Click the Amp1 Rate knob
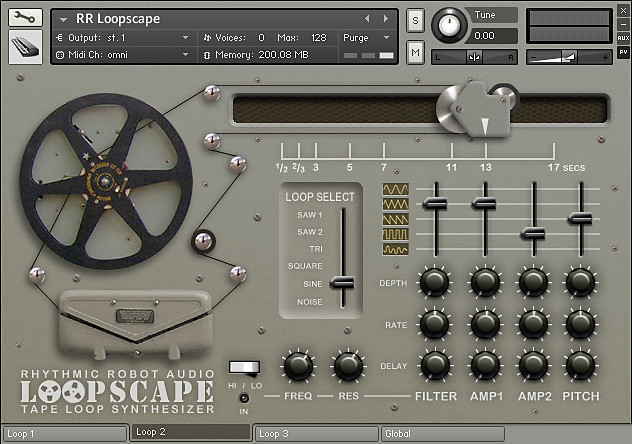Viewport: 632px width, 444px height. [x=485, y=324]
